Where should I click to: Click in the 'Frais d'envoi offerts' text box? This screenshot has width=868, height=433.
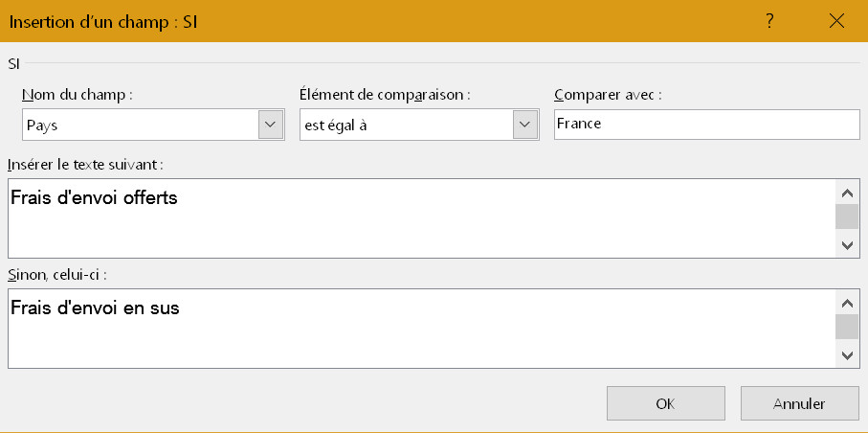pos(419,217)
